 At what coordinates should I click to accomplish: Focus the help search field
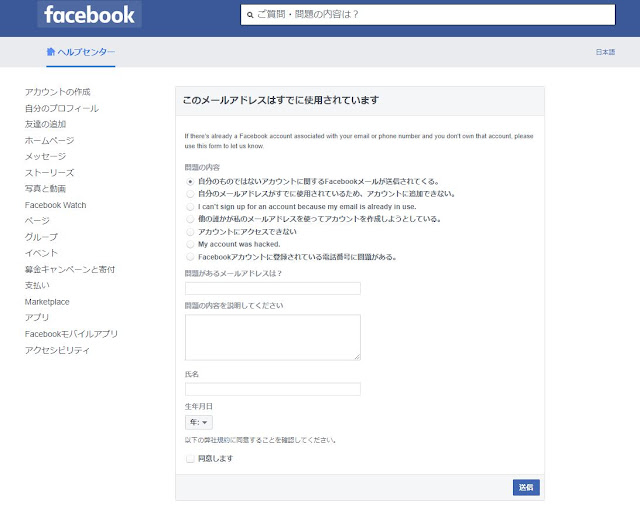[428, 15]
